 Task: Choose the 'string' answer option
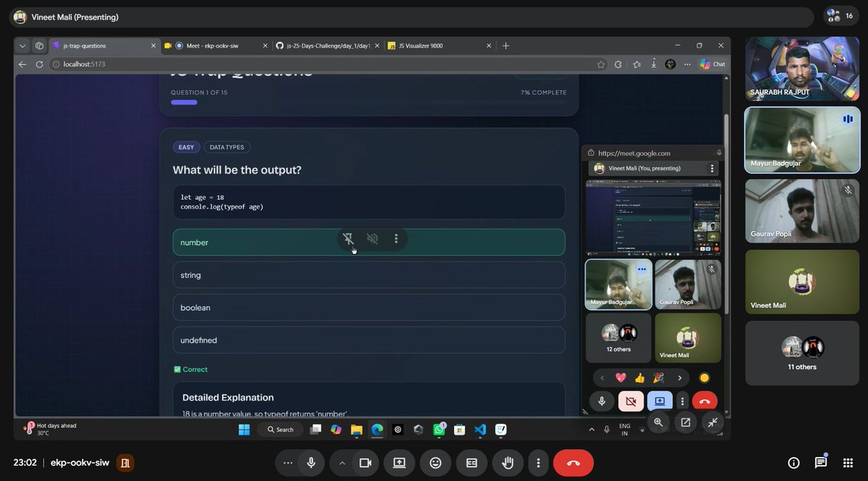point(369,275)
